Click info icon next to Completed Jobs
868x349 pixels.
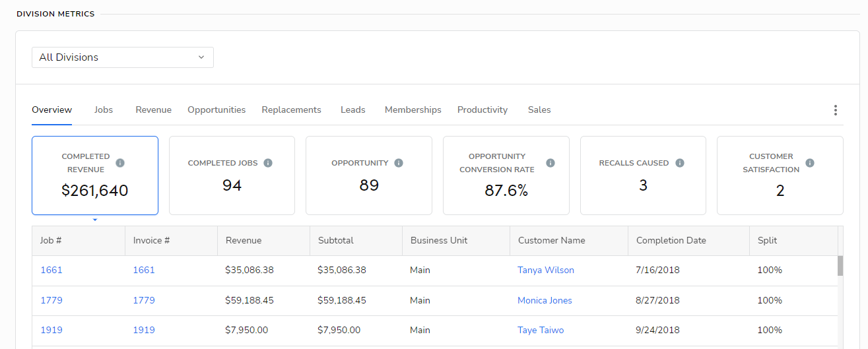point(268,163)
